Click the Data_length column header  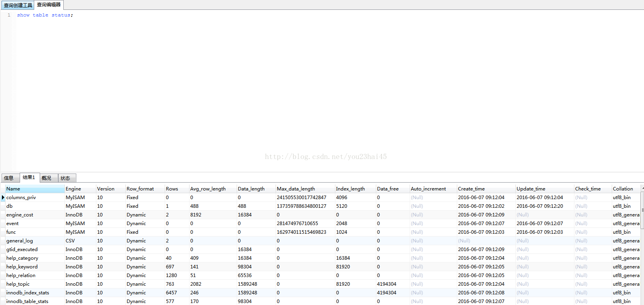click(256, 189)
